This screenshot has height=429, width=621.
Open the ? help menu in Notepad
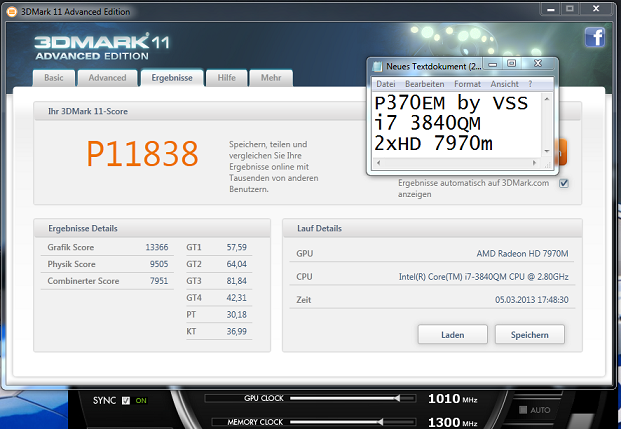pyautogui.click(x=530, y=84)
